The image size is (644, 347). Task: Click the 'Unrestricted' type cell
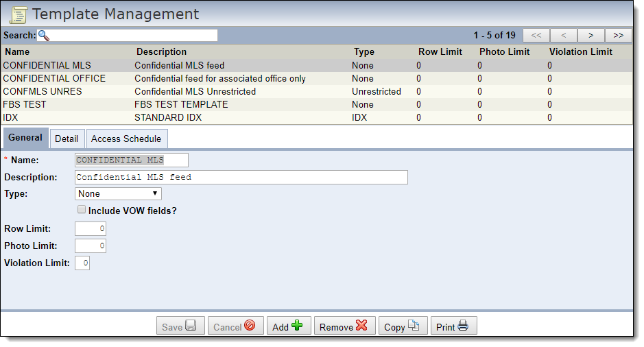(x=377, y=92)
